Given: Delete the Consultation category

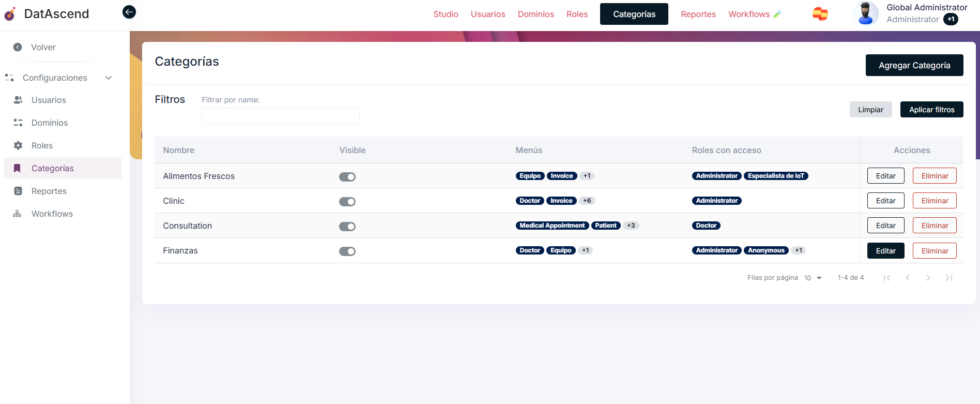Looking at the screenshot, I should click(x=935, y=226).
